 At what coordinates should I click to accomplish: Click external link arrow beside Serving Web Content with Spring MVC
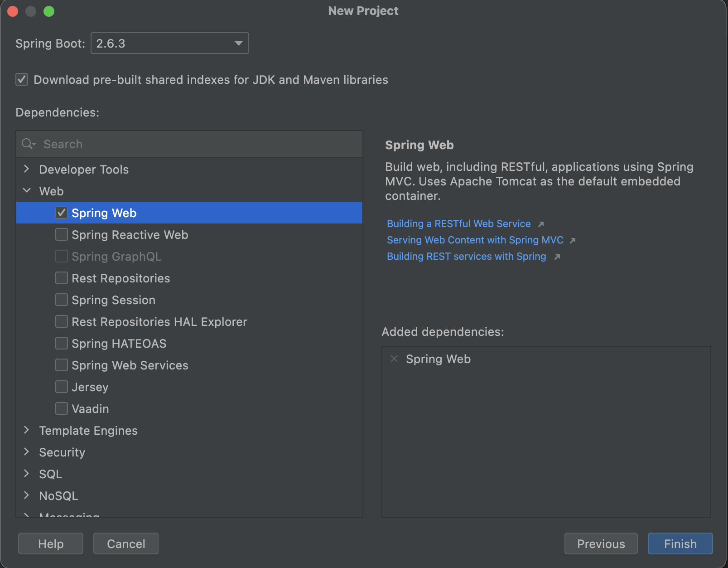coord(574,240)
